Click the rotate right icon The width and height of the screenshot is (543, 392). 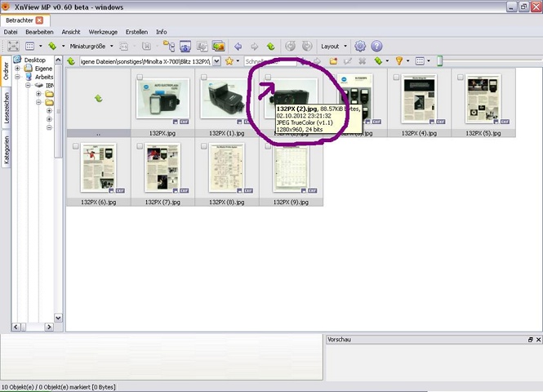click(x=307, y=46)
